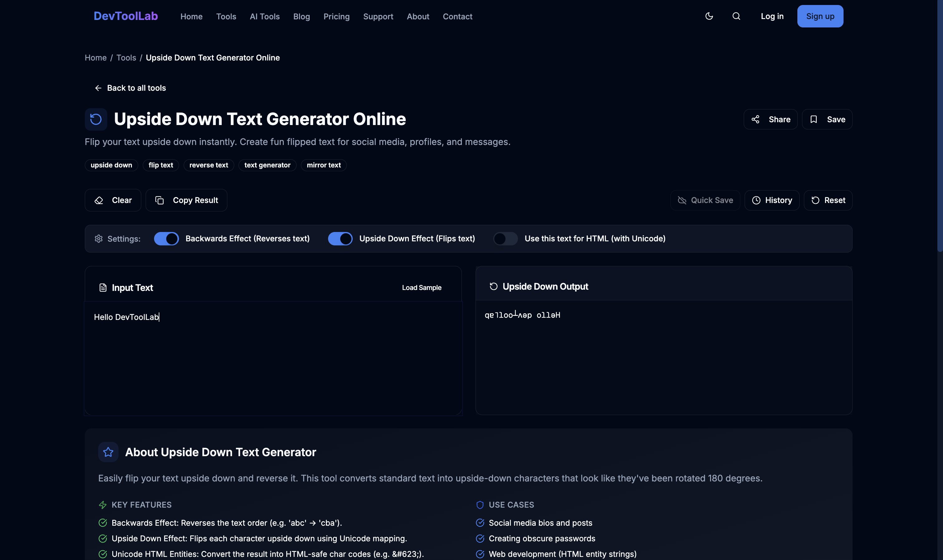Reset tool with circular arrow button
The image size is (943, 560).
(x=828, y=200)
